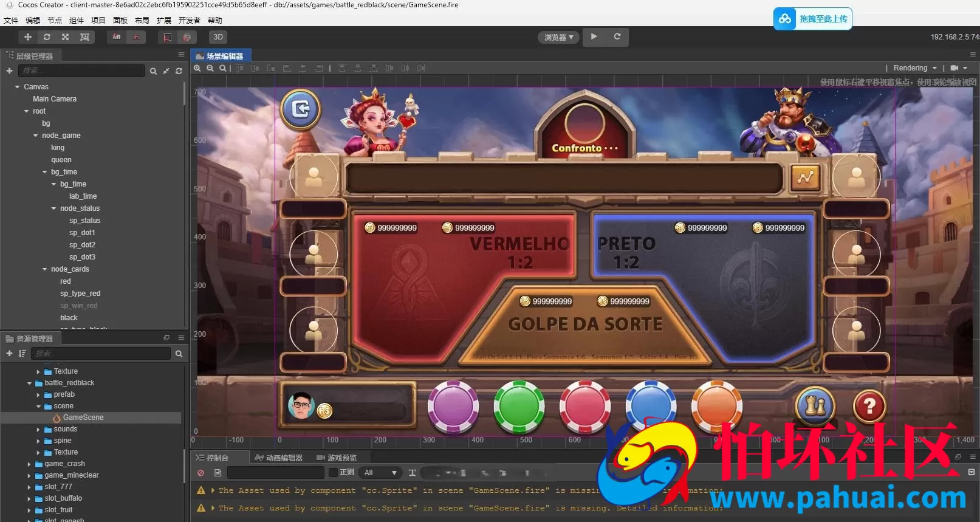The height and width of the screenshot is (522, 980).
Task: Select the slot_buffalo assets folder
Action: coord(63,498)
